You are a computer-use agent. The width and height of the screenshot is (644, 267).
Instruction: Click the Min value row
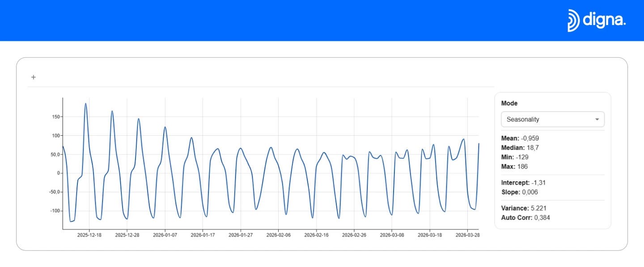click(x=515, y=157)
